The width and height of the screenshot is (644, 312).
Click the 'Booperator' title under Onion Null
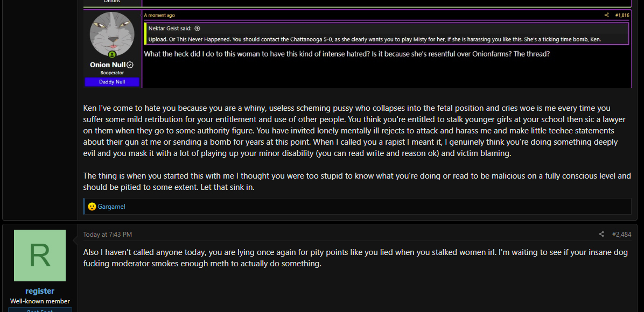112,73
